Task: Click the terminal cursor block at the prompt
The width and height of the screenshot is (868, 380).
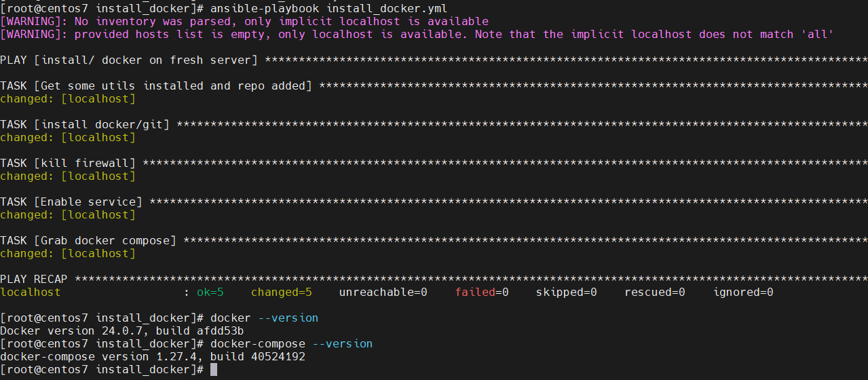Action: [214, 370]
